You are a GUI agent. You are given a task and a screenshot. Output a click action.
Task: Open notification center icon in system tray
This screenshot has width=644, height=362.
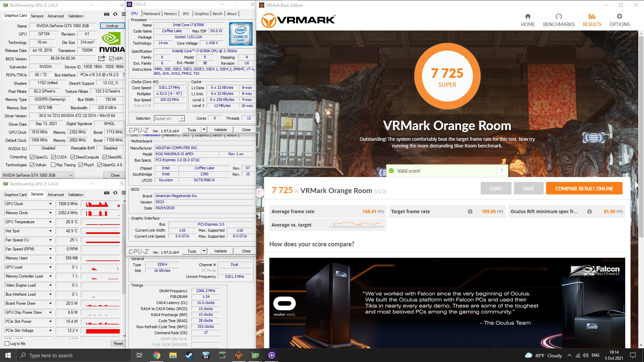633,355
